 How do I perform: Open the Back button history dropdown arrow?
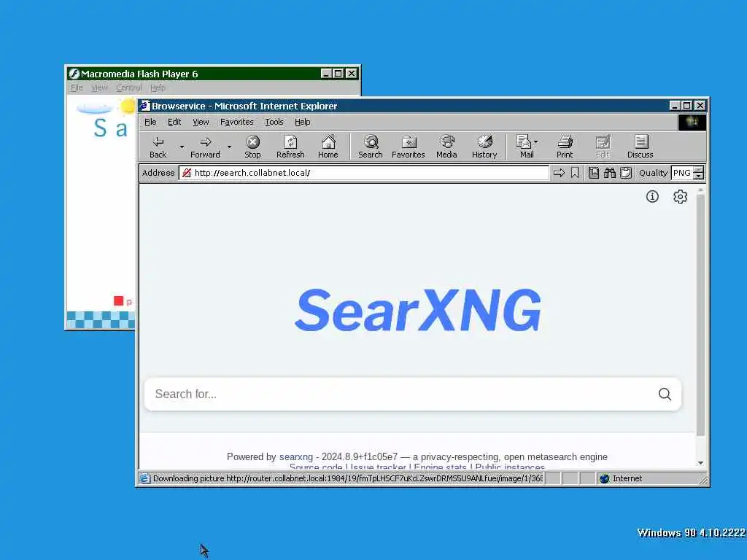[x=182, y=147]
